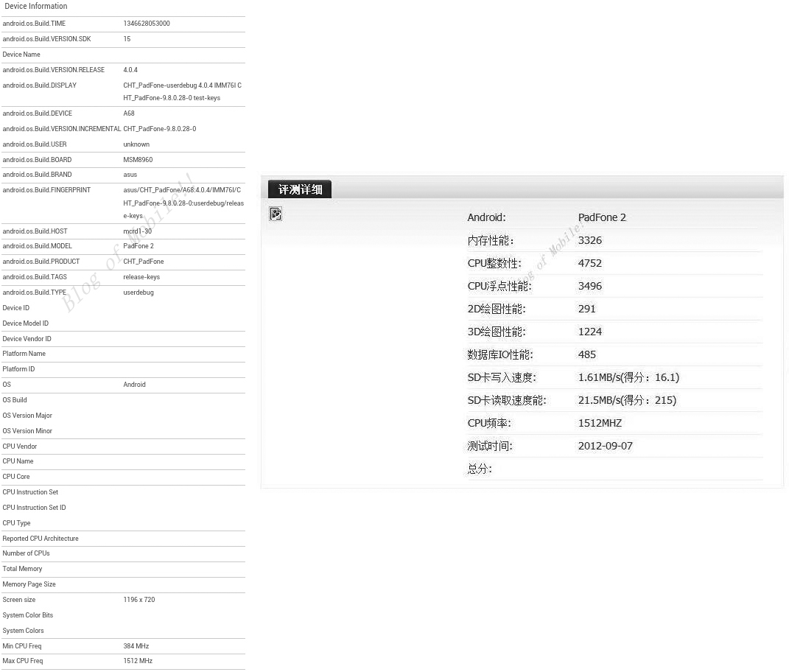Image resolution: width=789 pixels, height=672 pixels.
Task: Select the android.os.Build.DISPLAY label
Action: pyautogui.click(x=39, y=85)
